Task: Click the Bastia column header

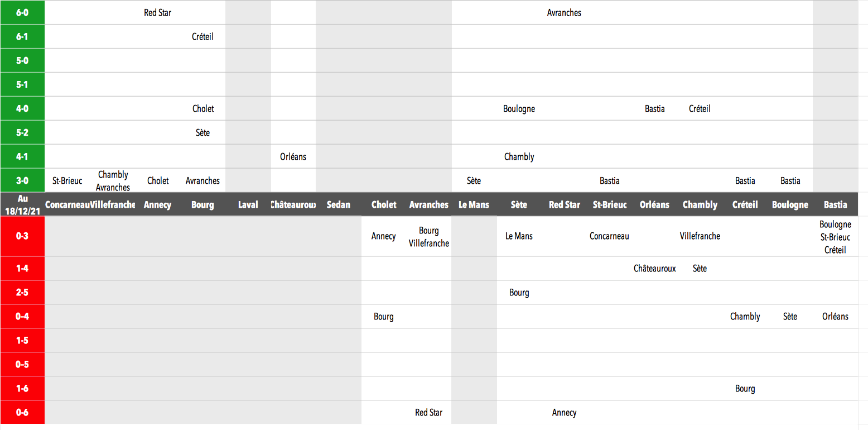Action: [835, 205]
